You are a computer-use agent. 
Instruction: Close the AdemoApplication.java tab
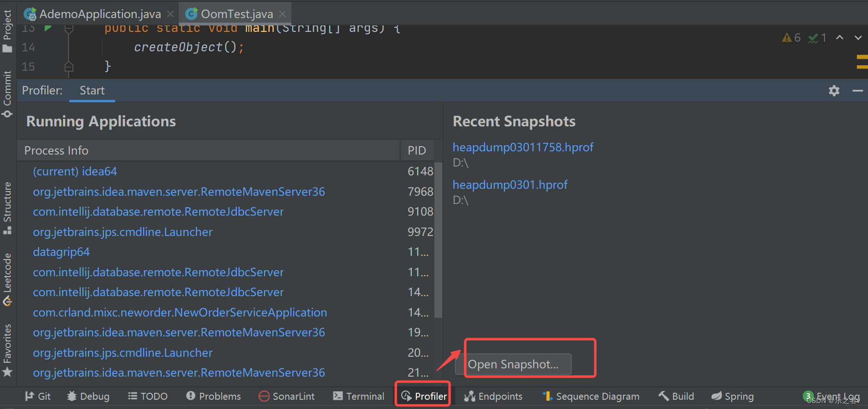[170, 14]
